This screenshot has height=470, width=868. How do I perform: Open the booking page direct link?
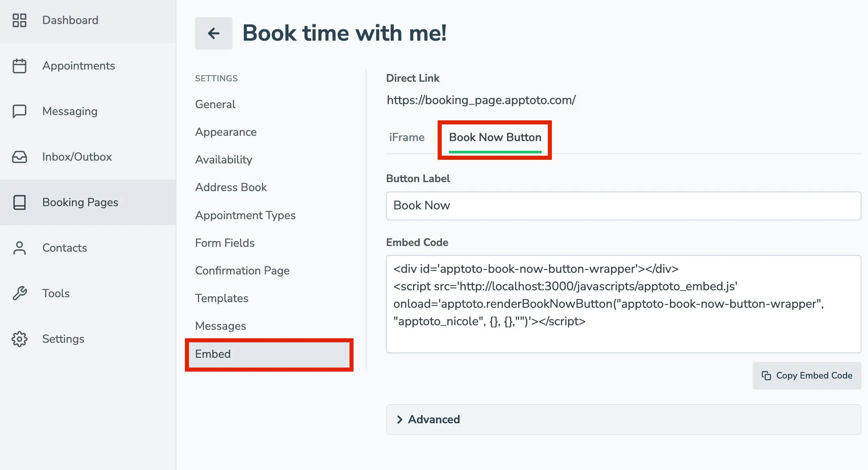click(481, 100)
